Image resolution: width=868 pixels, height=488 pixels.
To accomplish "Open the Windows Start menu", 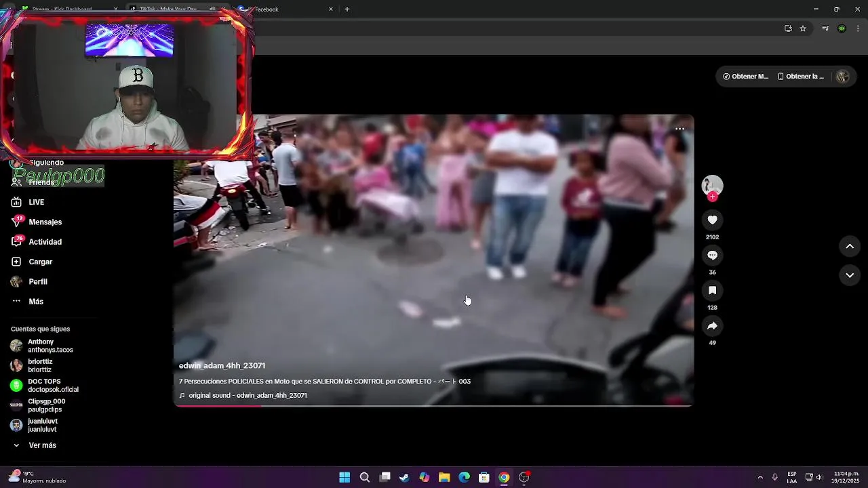I will [x=344, y=477].
